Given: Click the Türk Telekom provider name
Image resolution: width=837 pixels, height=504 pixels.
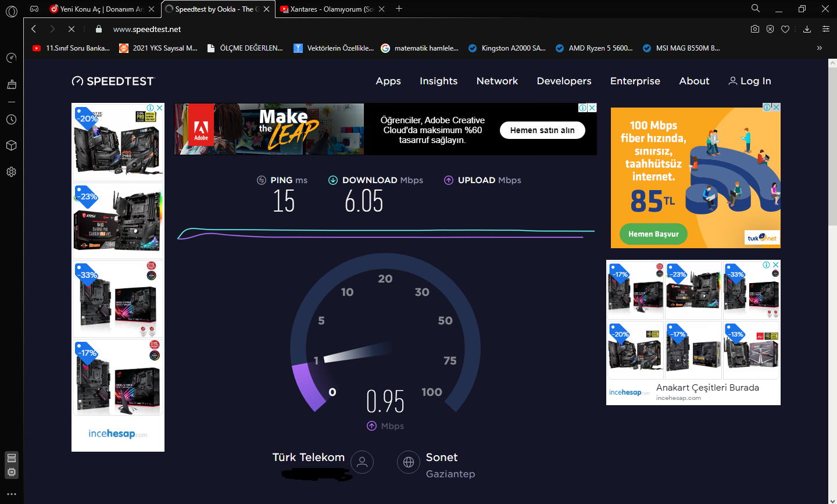Looking at the screenshot, I should click(309, 457).
